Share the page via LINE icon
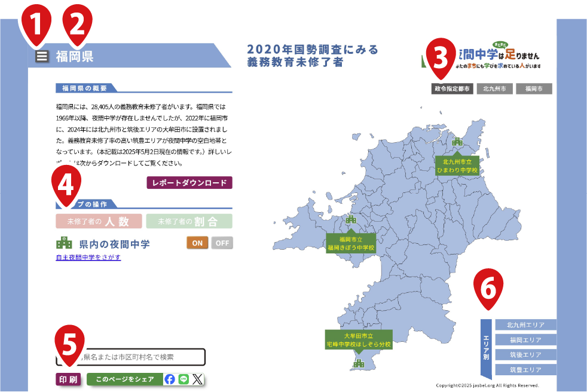The image size is (587, 392). (184, 379)
